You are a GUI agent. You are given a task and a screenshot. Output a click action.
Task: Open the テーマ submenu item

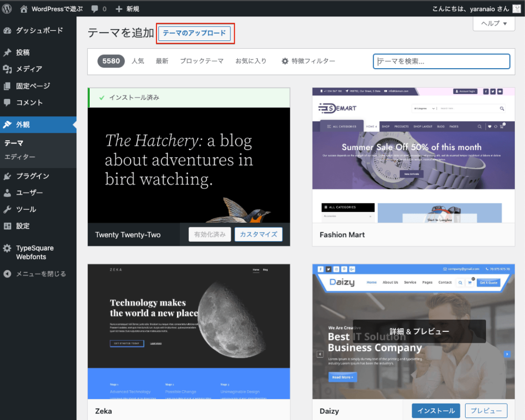pos(14,143)
